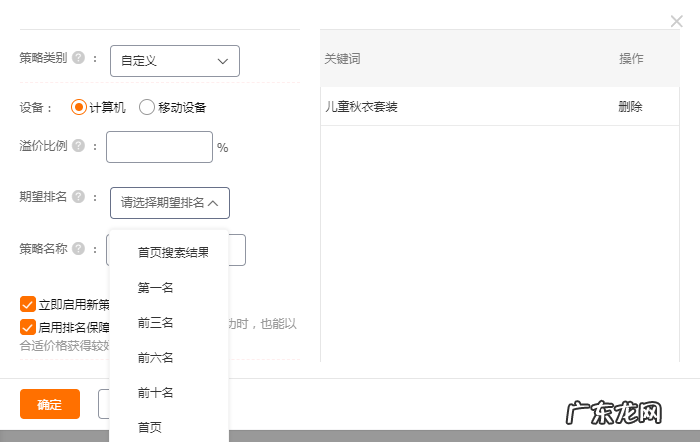Click help icon beside 期望排名
700x442 pixels.
(x=79, y=196)
